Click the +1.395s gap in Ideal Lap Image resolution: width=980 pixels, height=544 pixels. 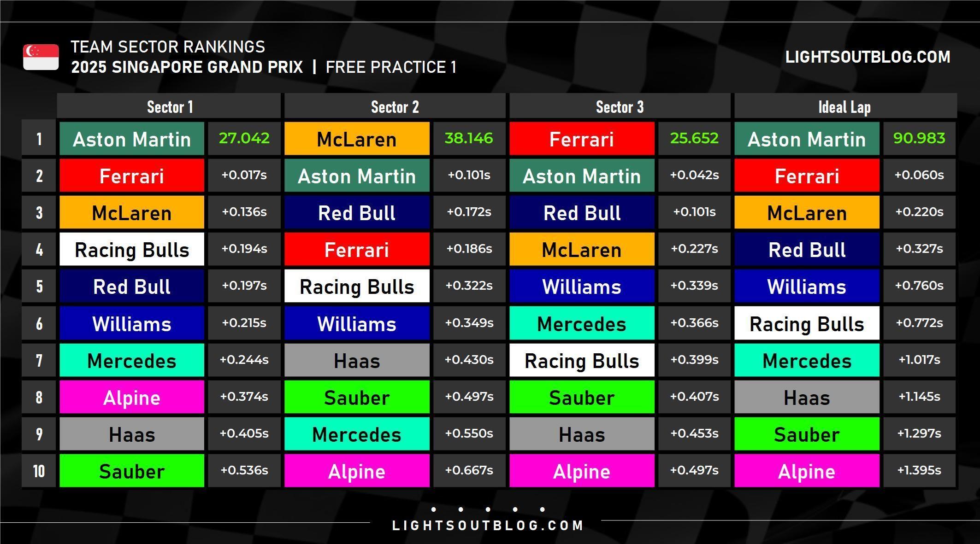[919, 470]
